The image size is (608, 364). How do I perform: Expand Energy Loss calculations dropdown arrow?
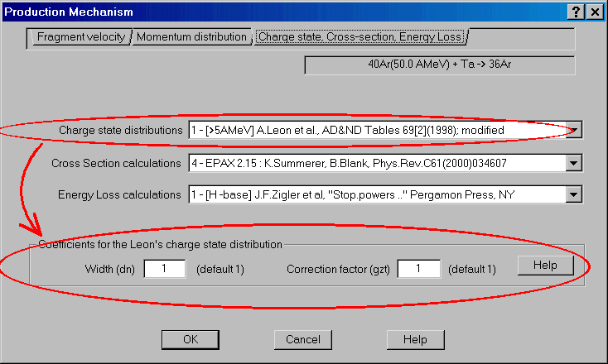click(x=576, y=195)
